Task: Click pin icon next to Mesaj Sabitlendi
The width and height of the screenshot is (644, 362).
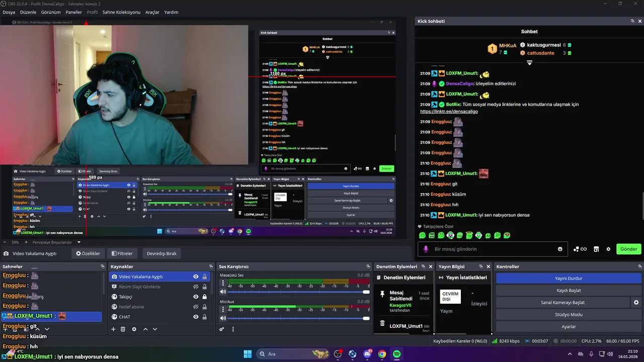Action: [382, 294]
